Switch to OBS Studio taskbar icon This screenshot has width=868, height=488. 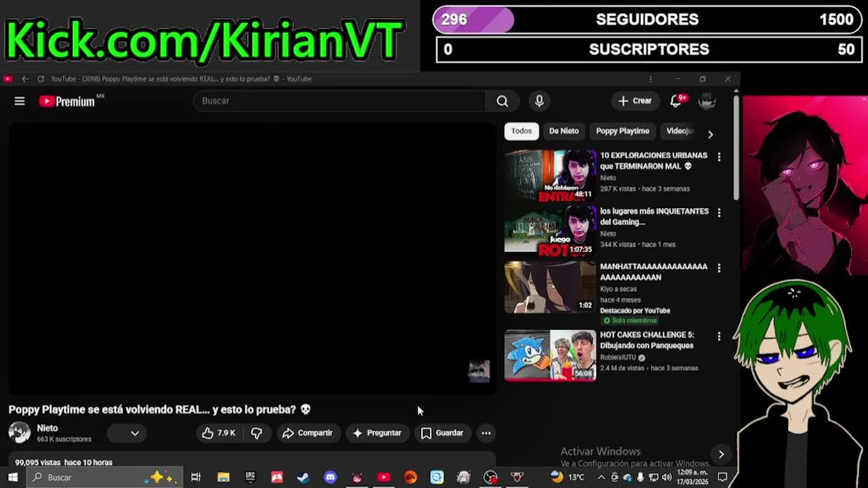[x=490, y=477]
